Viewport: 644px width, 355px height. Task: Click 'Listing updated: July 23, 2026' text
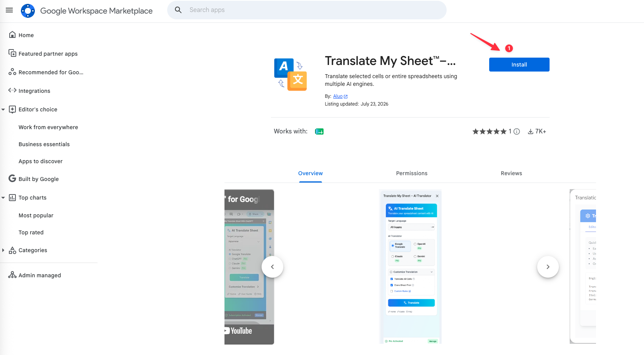coord(356,104)
